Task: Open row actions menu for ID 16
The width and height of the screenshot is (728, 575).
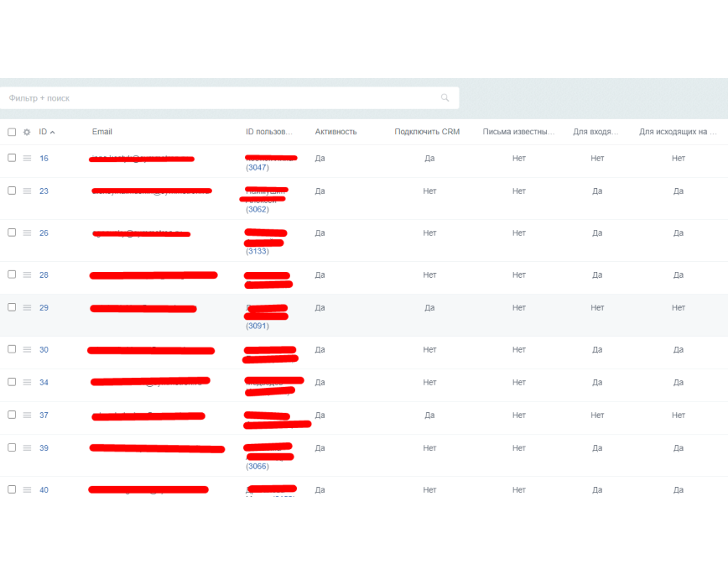Action: click(28, 158)
